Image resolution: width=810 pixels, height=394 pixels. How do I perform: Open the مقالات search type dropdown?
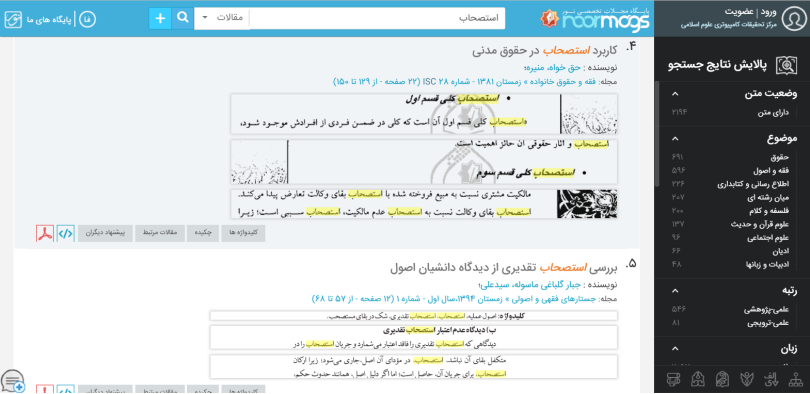point(222,18)
